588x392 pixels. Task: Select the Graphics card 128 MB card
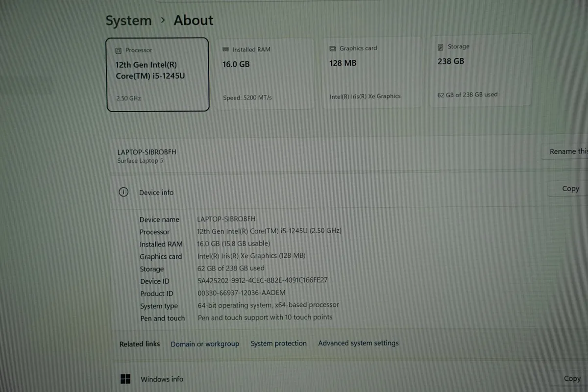(x=372, y=72)
